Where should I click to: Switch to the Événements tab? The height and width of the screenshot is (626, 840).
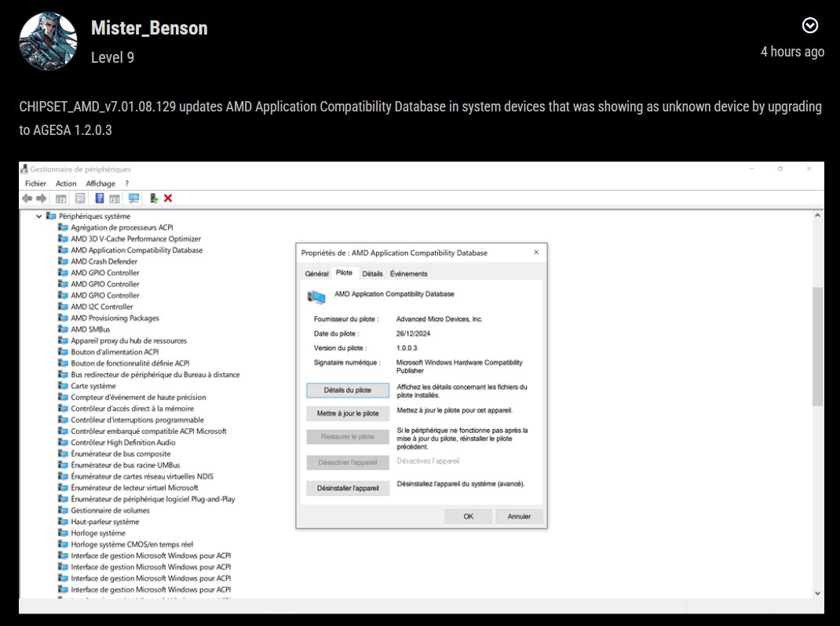tap(408, 274)
